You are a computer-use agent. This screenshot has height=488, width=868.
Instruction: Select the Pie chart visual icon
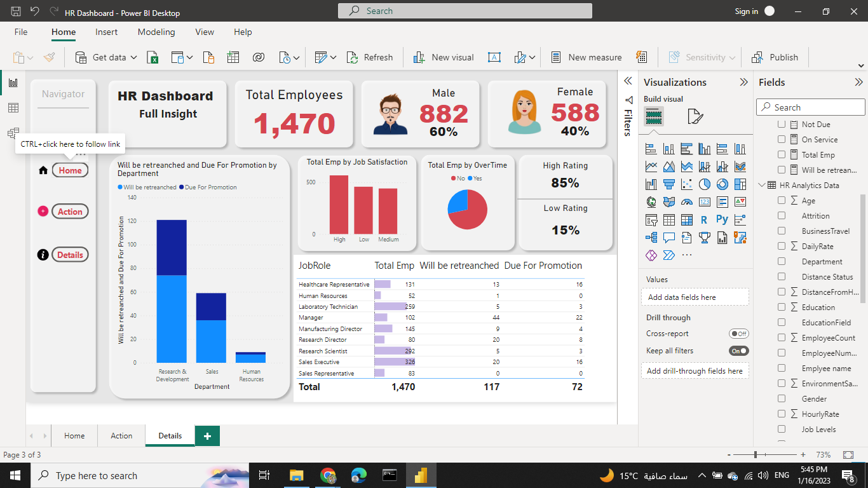(x=704, y=184)
